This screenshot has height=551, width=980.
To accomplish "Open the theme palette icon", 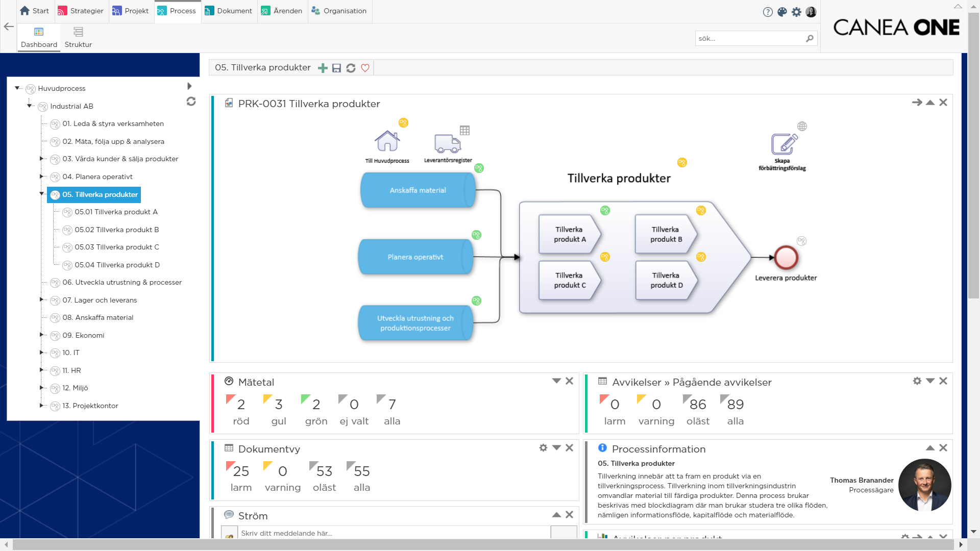I will (782, 12).
